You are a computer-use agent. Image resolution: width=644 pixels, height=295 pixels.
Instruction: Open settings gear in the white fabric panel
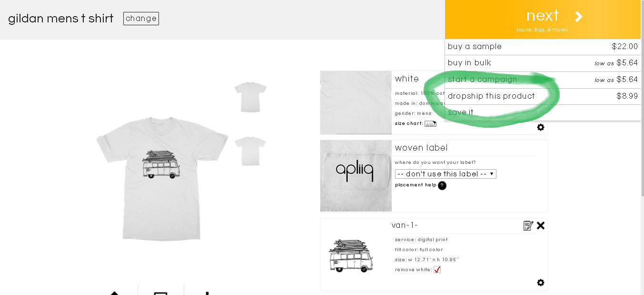click(541, 127)
